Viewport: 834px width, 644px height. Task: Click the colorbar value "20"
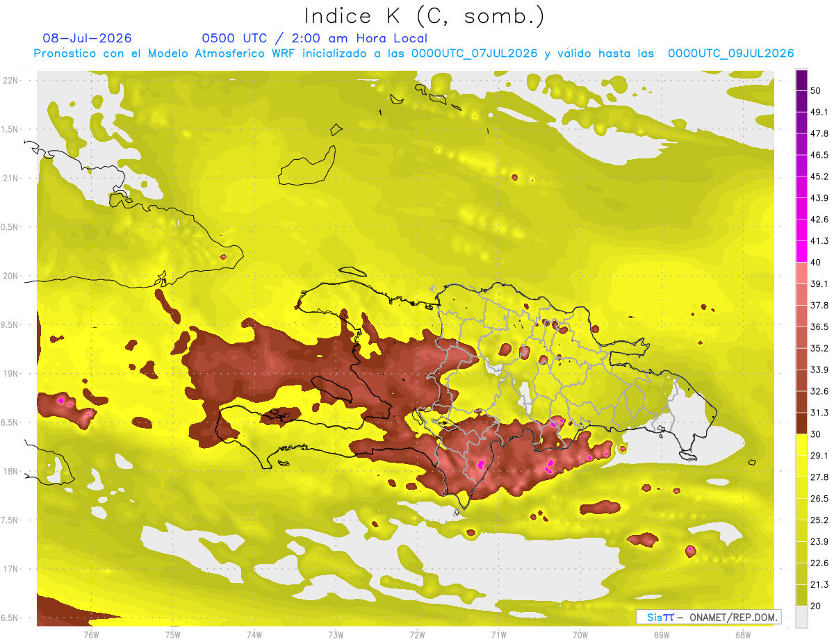click(x=817, y=606)
